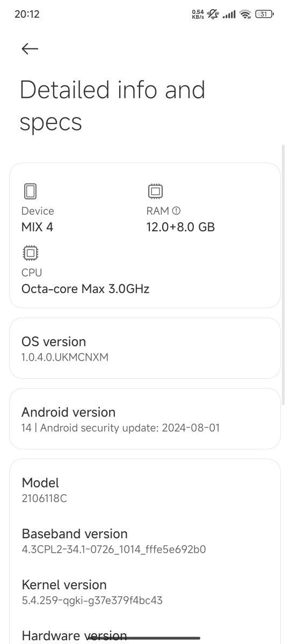Tap the RAM info circle icon
This screenshot has height=644, width=290.
pyautogui.click(x=176, y=211)
